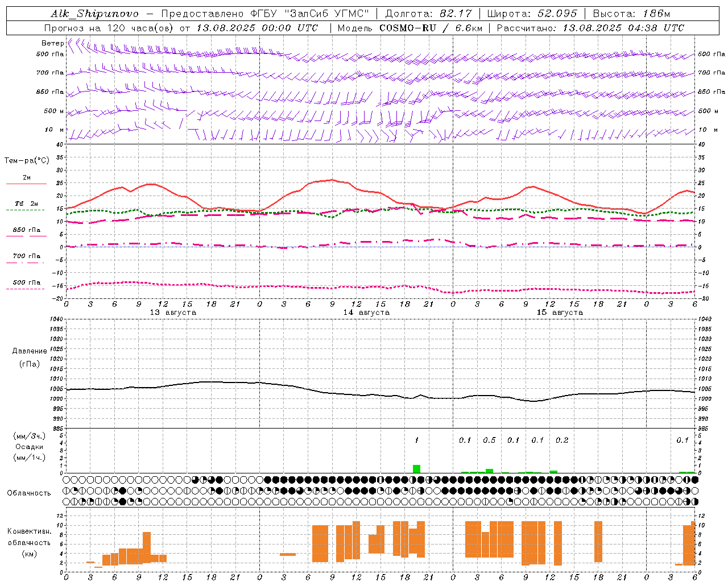The height and width of the screenshot is (582, 728).
Task: Click the 14 августа date label
Action: click(x=366, y=313)
